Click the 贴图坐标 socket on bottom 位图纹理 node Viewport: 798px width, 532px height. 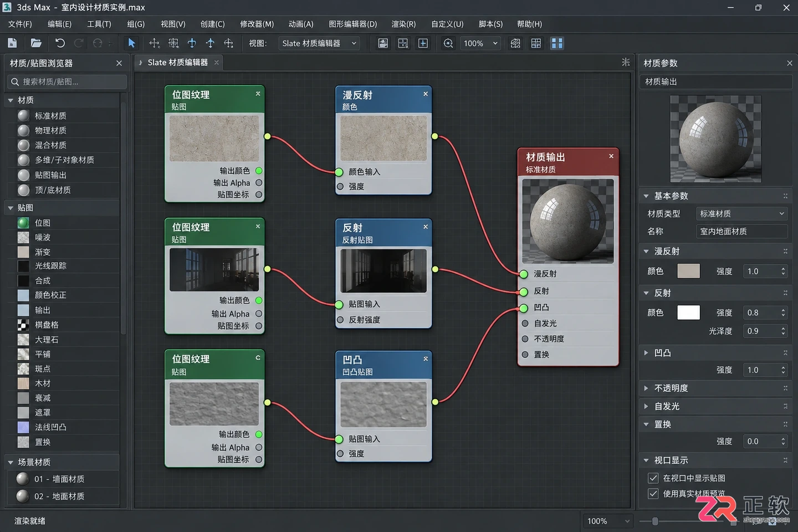pos(259,459)
